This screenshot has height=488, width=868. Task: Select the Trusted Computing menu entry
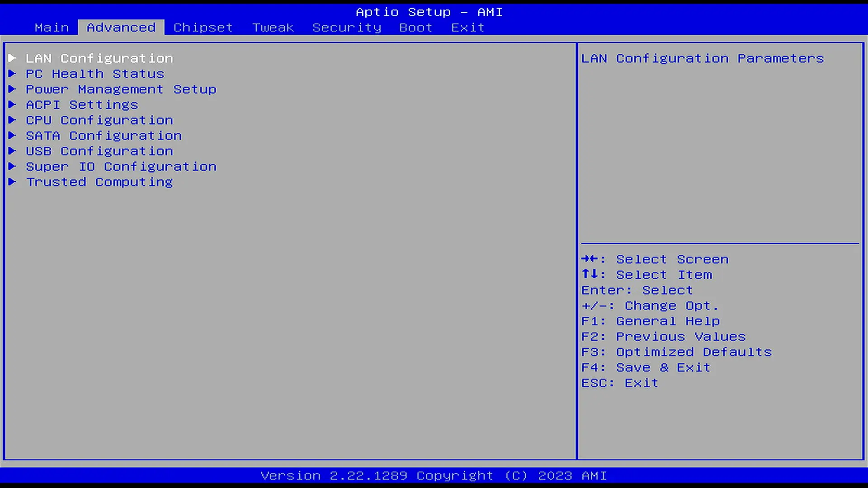[x=99, y=182]
